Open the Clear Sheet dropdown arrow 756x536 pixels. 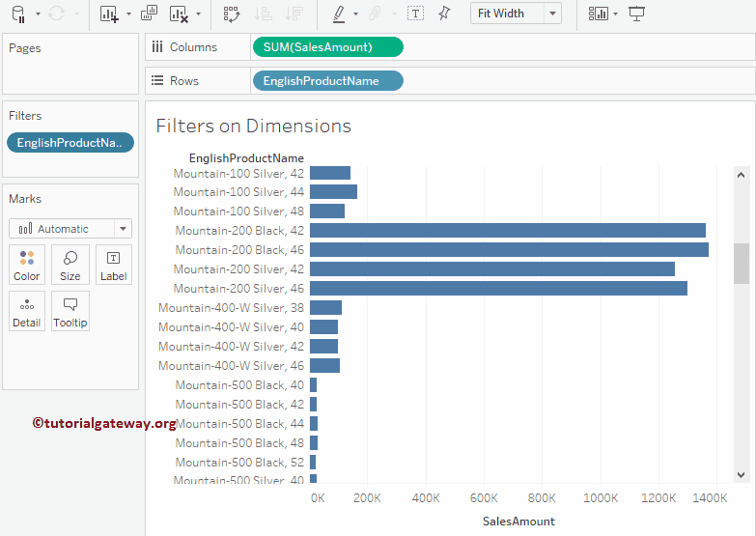pos(198,14)
